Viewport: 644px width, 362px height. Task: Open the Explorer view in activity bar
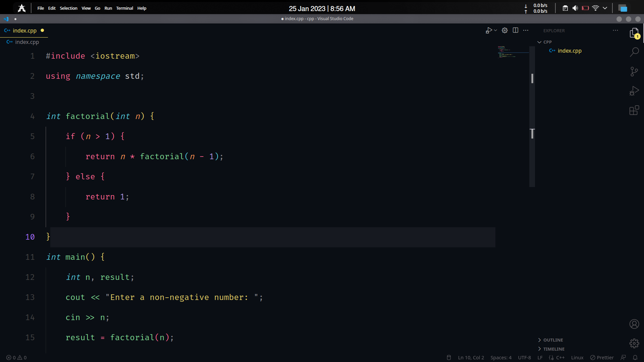(x=634, y=33)
